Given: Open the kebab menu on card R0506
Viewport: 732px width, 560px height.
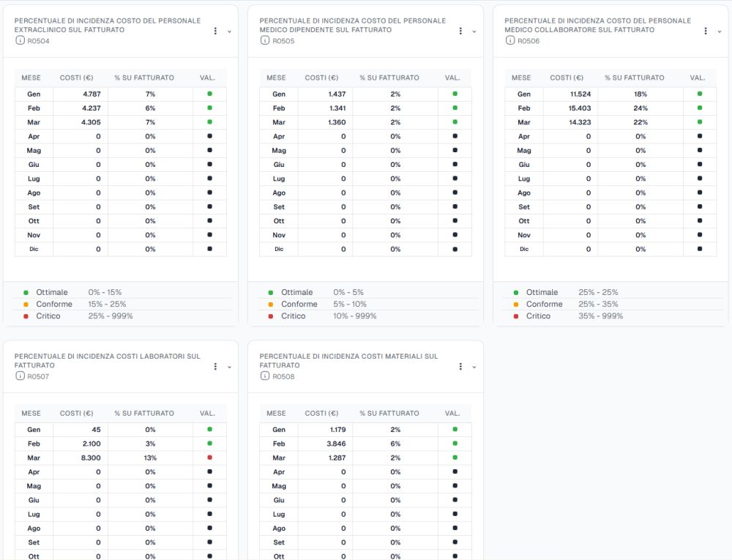Looking at the screenshot, I should (706, 31).
